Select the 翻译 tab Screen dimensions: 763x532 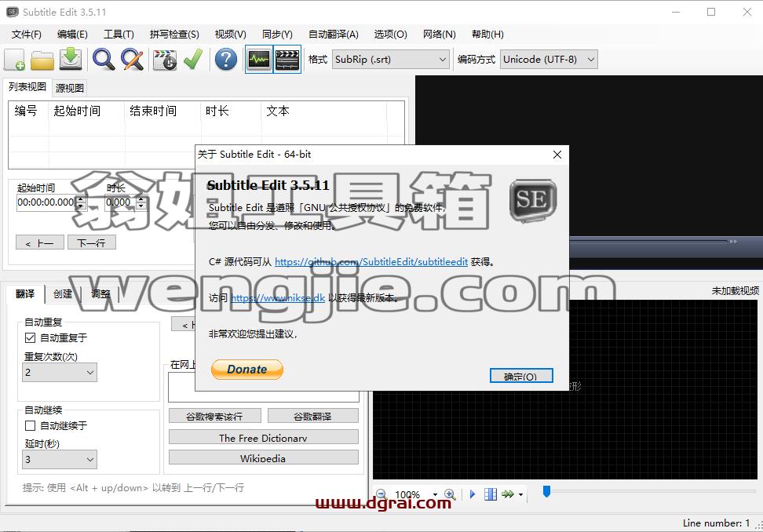point(25,293)
